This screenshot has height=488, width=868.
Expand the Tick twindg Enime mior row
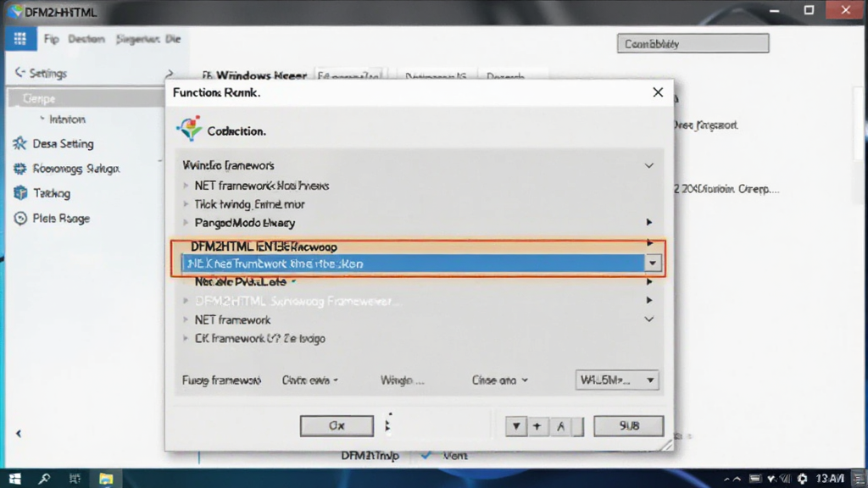coord(186,204)
